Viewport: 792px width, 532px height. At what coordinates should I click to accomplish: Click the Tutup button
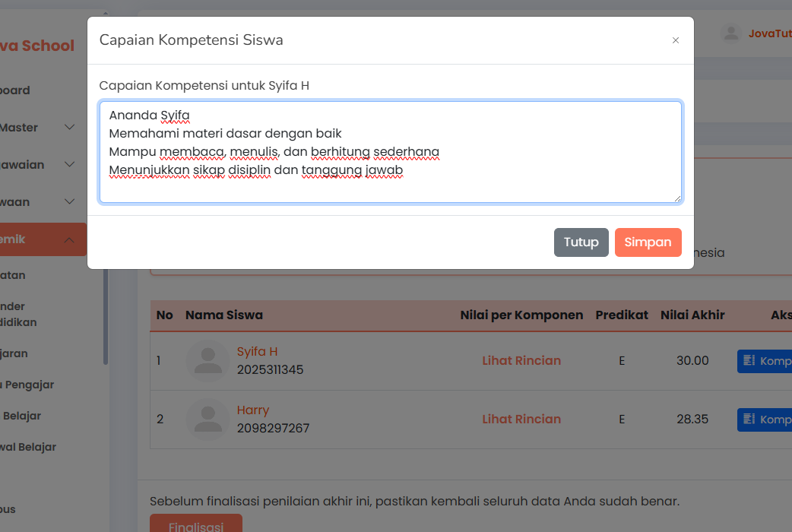click(x=581, y=242)
